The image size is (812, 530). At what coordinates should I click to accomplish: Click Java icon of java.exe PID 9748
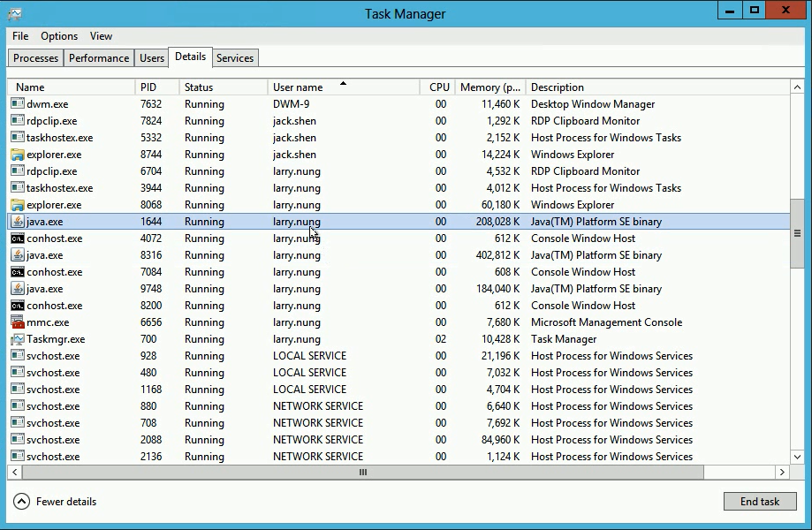18,288
